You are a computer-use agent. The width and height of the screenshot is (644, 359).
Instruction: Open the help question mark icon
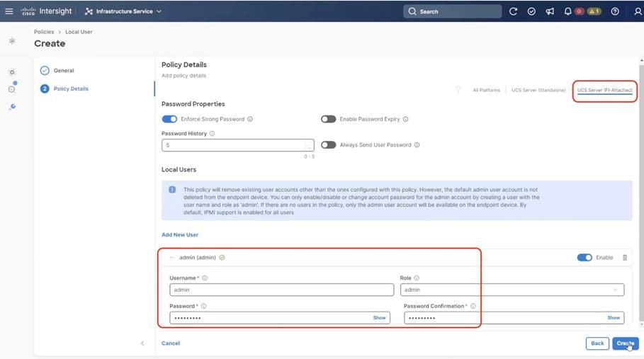615,11
